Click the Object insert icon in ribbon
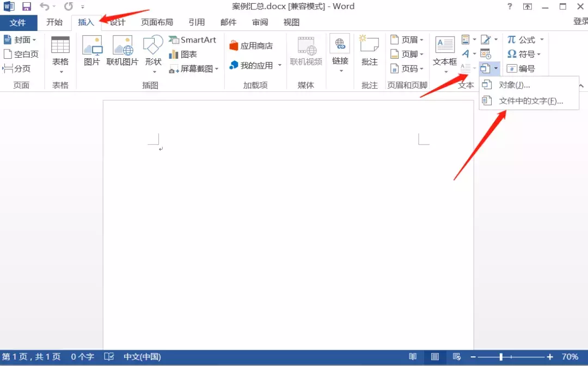Viewport: 588px width, 366px height. (x=485, y=69)
